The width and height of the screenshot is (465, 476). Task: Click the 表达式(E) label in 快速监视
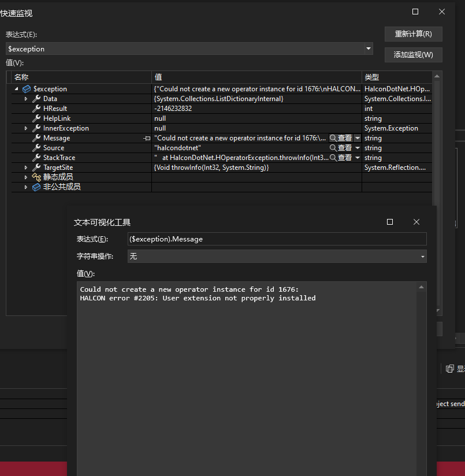(21, 35)
